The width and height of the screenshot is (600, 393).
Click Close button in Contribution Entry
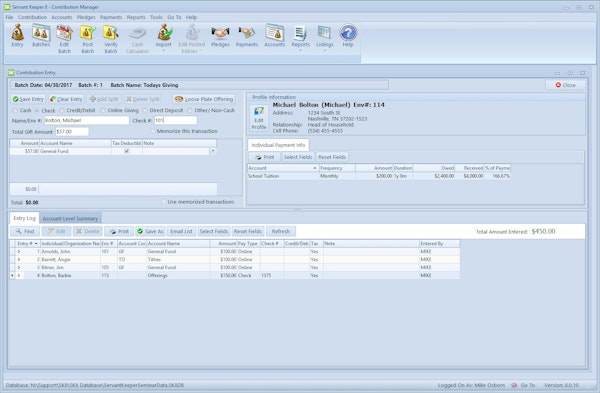pos(565,85)
